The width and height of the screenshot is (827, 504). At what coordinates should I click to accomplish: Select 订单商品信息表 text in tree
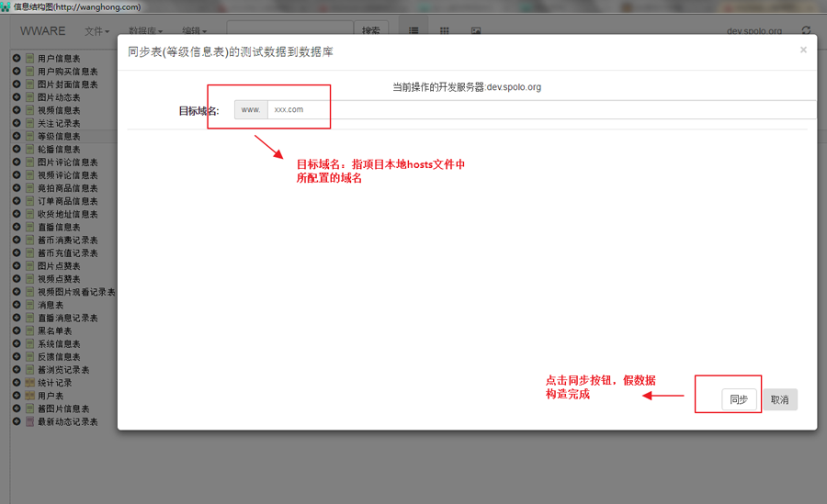(x=67, y=201)
